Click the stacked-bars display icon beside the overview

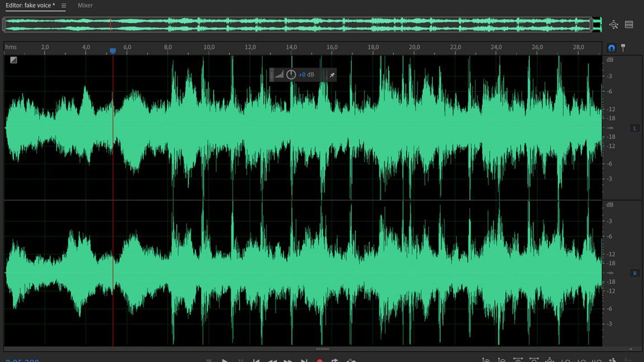(x=629, y=25)
